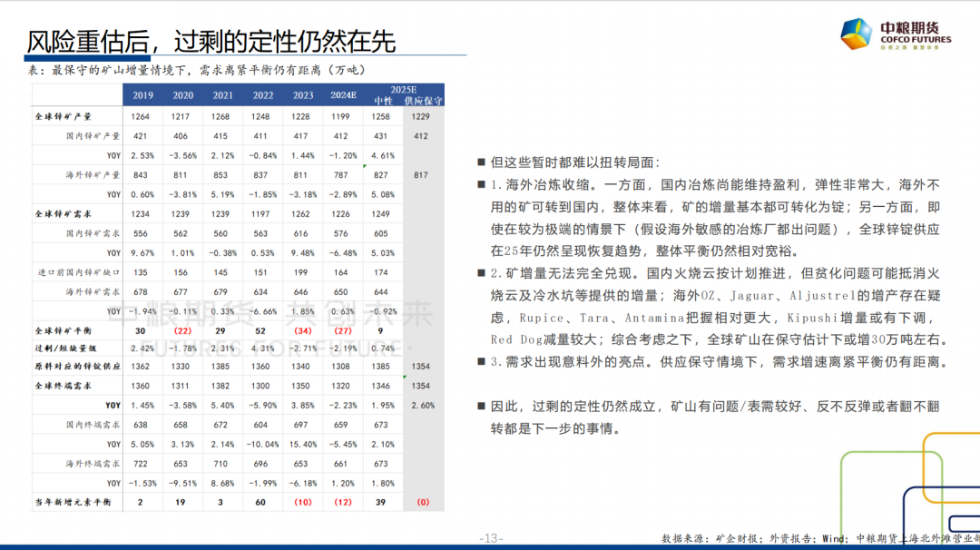Click the ingot supply value 1308 under 2024E
Image resolution: width=980 pixels, height=550 pixels.
340,367
